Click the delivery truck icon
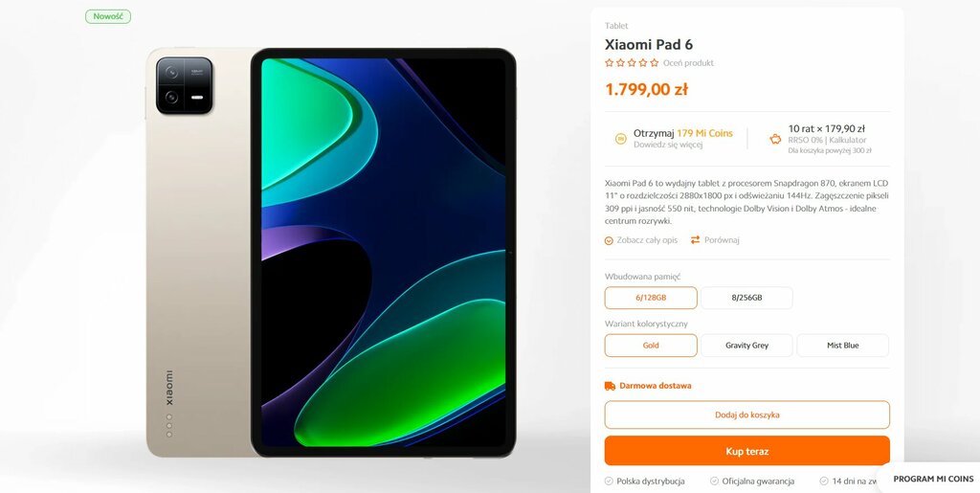Screen dimensions: 980x493 (x=610, y=386)
